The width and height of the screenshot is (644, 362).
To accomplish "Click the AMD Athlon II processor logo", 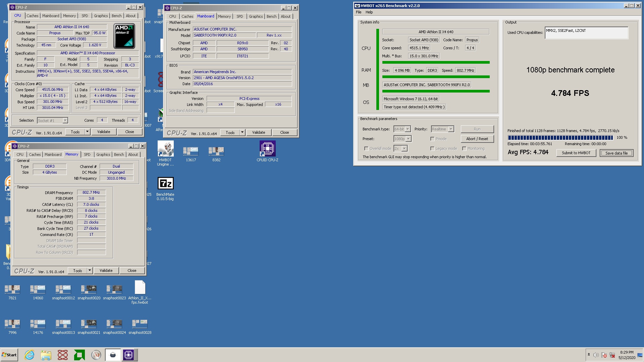I will pyautogui.click(x=124, y=36).
